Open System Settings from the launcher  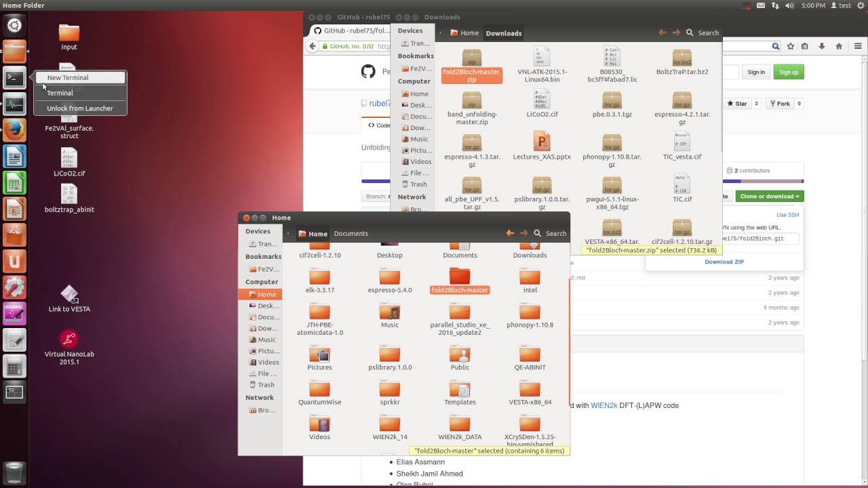tap(14, 287)
